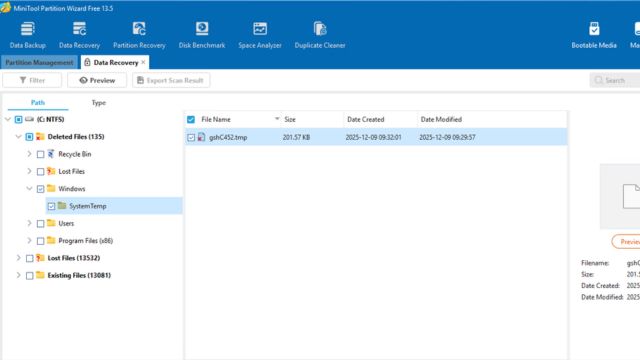
Task: Collapse the Deleted Files (135) node
Action: 18,136
